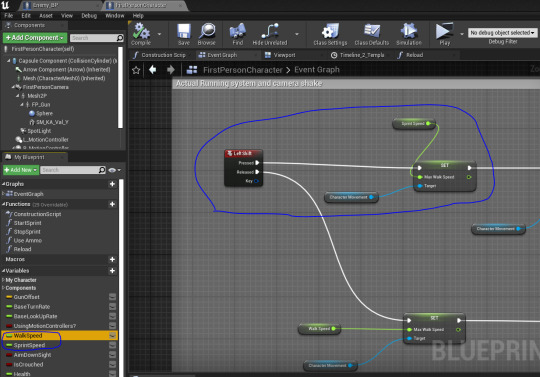This screenshot has width=540, height=377.
Task: Open the File menu
Action: click(x=9, y=15)
